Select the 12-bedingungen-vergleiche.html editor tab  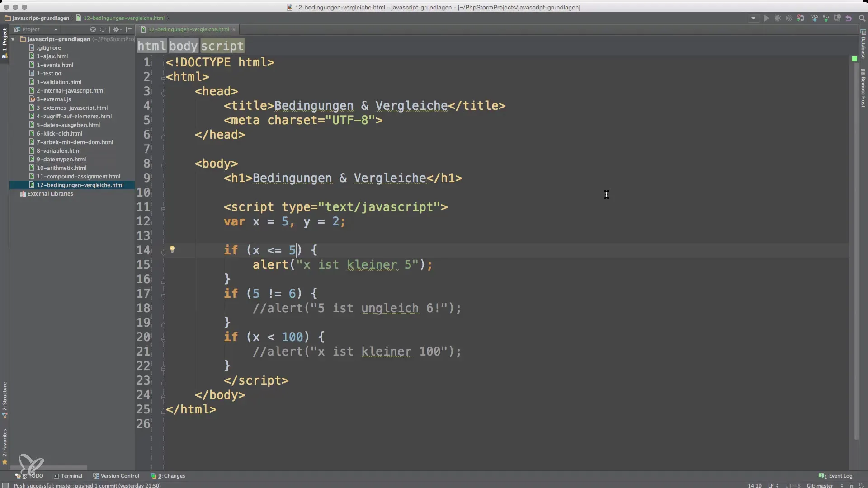[189, 29]
